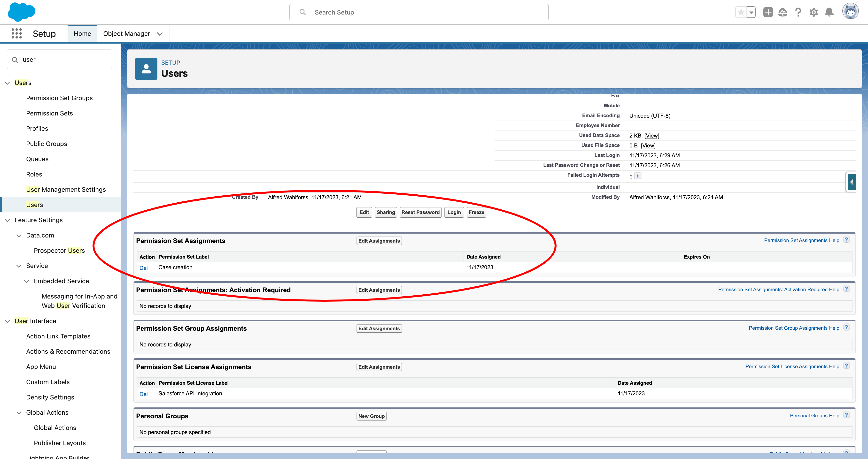
Task: Open Alfred Wahlforss link in Created By
Action: [x=288, y=197]
